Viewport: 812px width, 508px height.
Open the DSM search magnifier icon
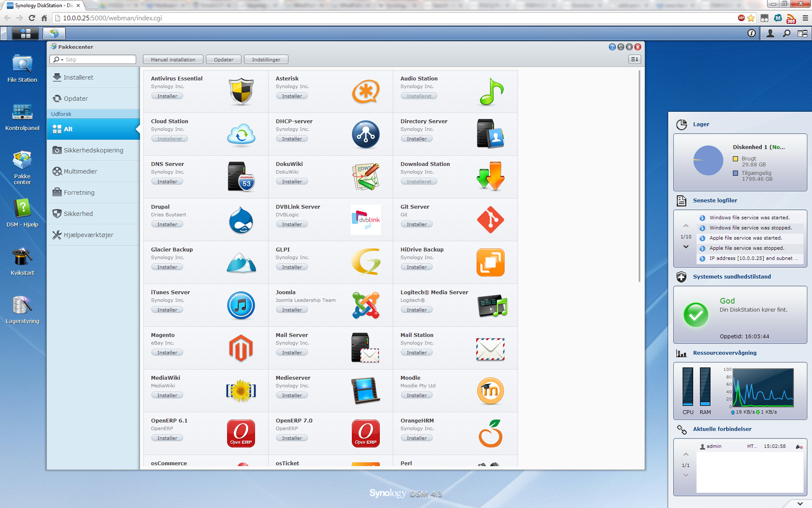click(786, 33)
